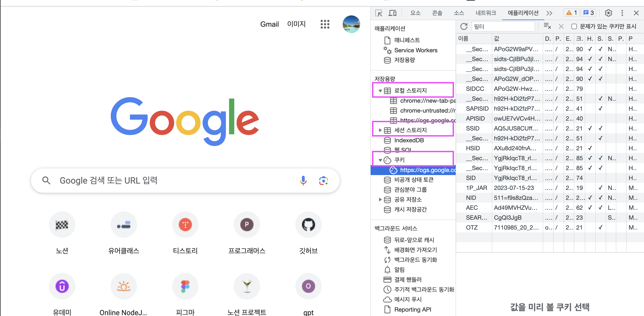Click the warnings count badge

coord(571,13)
